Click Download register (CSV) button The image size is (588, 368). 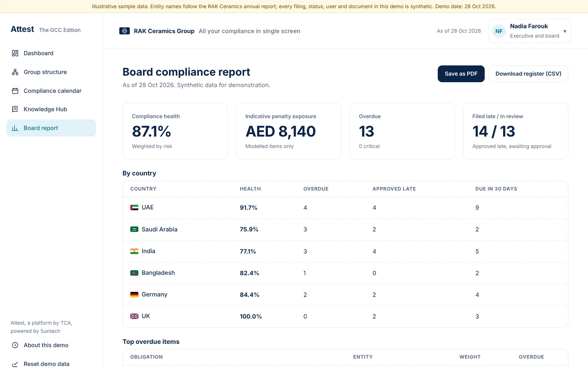(x=528, y=74)
